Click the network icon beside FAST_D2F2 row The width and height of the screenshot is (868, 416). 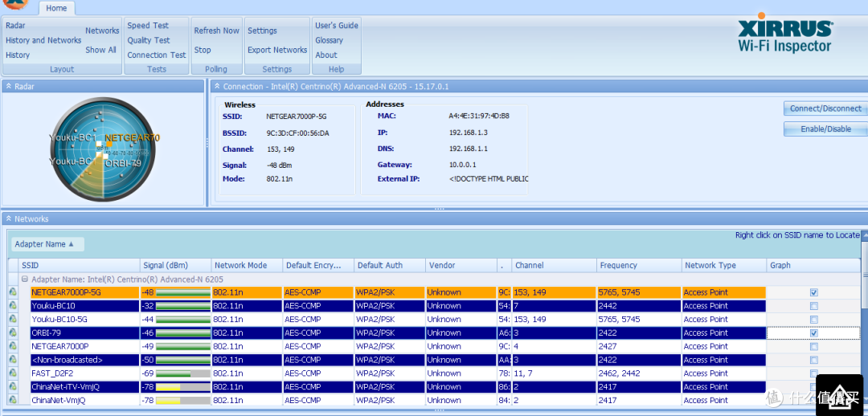click(x=12, y=373)
